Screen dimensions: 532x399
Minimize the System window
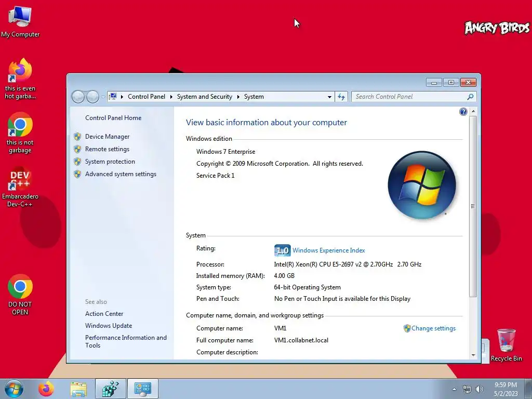tap(434, 83)
